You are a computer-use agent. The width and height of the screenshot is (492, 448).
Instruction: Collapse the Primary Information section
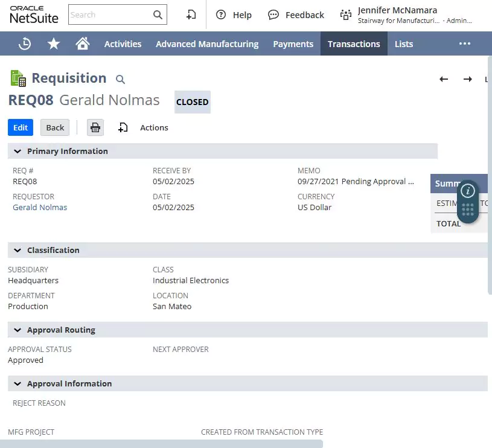coord(18,151)
